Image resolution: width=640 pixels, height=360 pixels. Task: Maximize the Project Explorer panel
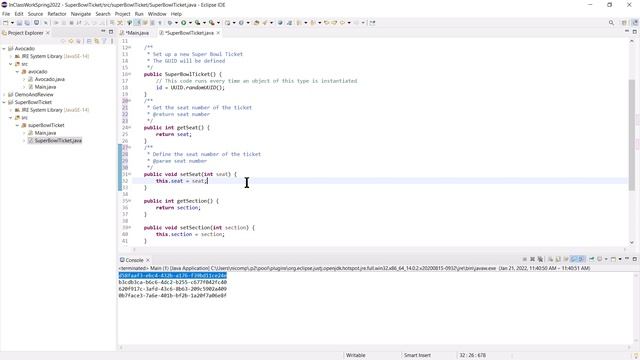click(x=111, y=32)
